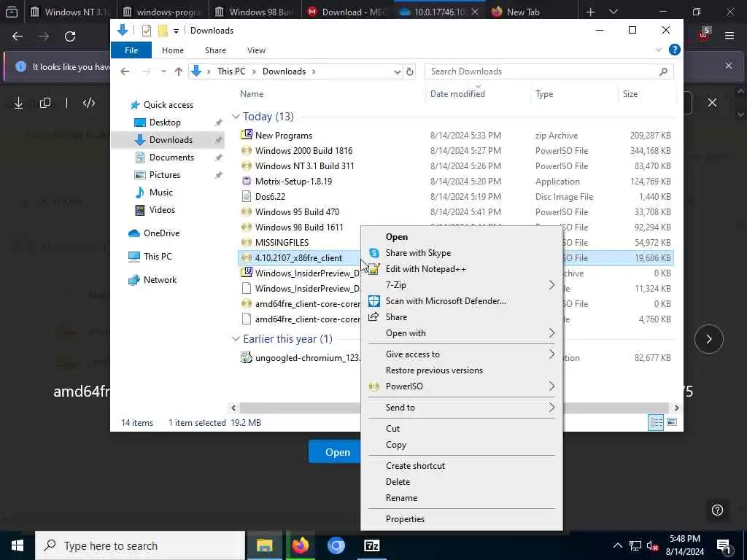This screenshot has width=747, height=560.
Task: Open OneDrive in navigation pane
Action: tap(161, 233)
